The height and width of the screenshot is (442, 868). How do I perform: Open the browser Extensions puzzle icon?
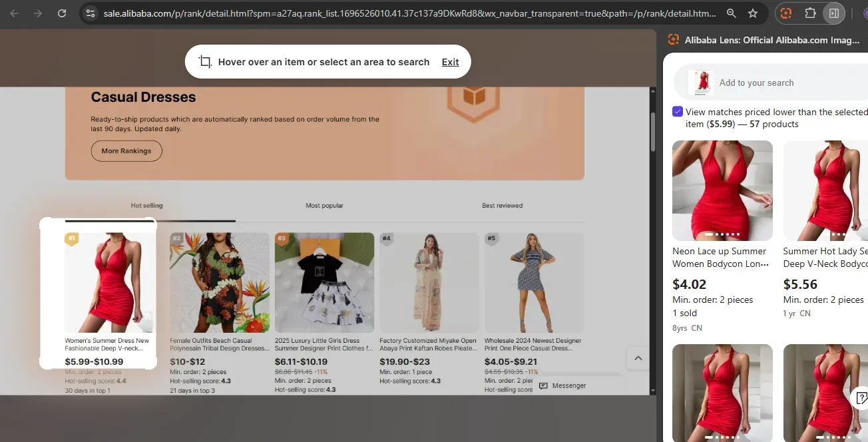[811, 13]
